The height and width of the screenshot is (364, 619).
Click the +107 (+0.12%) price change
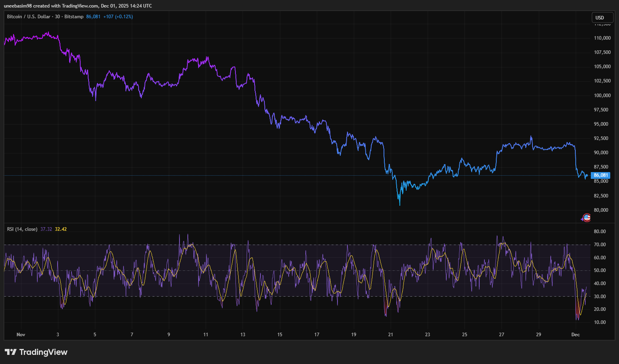pos(118,17)
